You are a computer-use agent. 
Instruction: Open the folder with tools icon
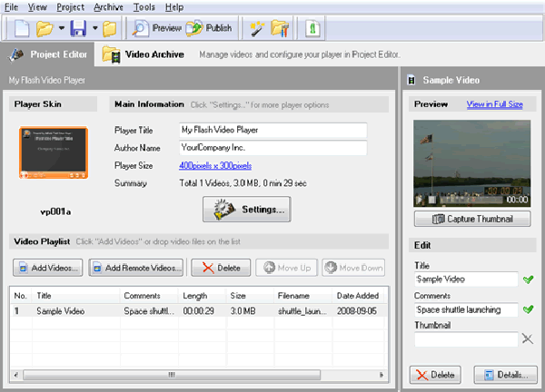pyautogui.click(x=280, y=28)
